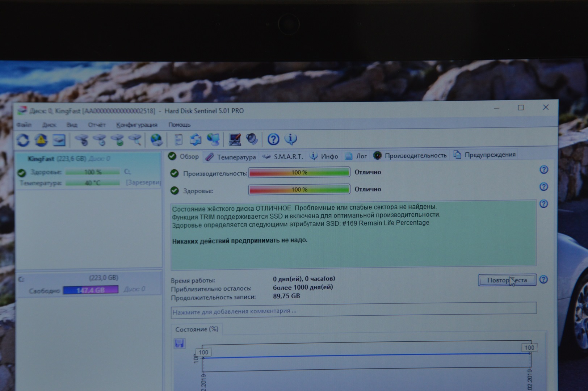Switch to the Производительность tab
Viewport: 588px width, 391px height.
coord(411,155)
